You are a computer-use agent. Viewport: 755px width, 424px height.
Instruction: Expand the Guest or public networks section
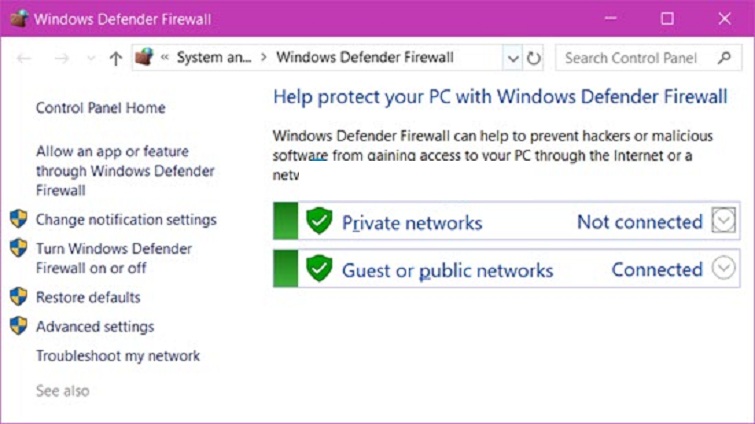coord(723,268)
